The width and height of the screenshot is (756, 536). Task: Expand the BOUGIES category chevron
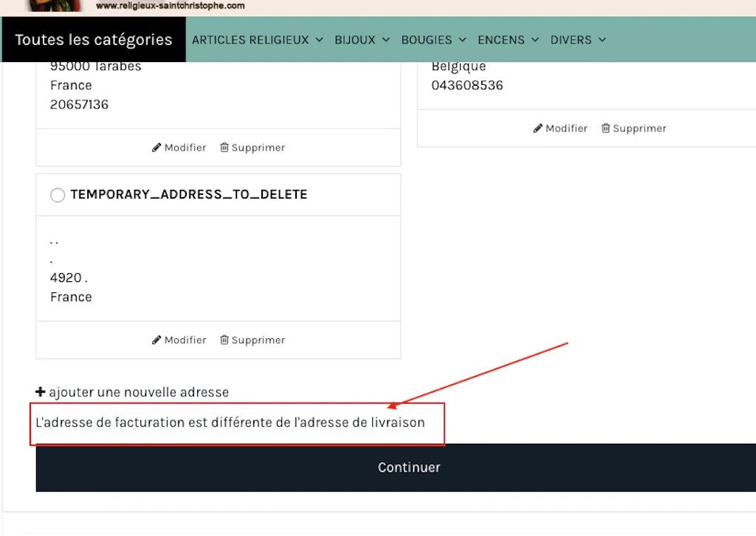[462, 40]
